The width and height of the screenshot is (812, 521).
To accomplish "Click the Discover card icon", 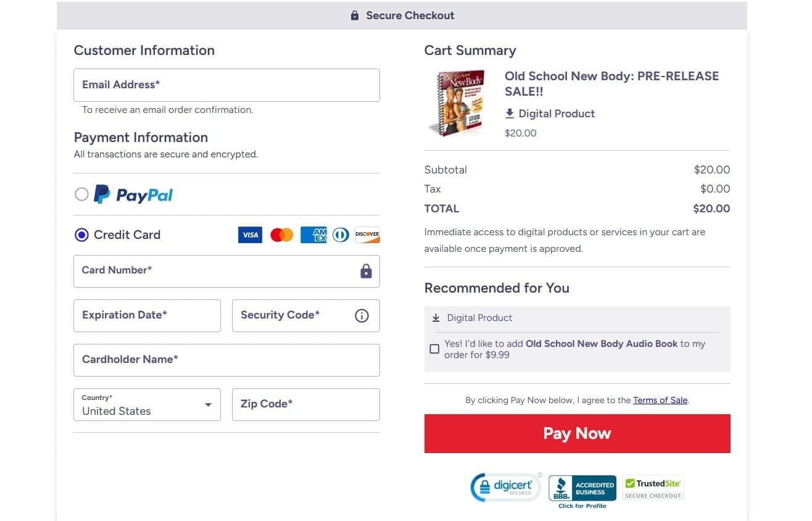I will pyautogui.click(x=367, y=235).
